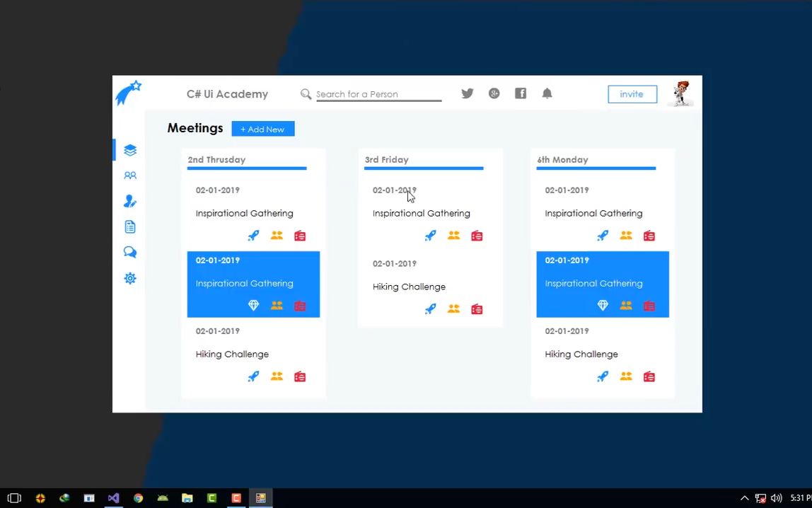
Task: Select Thursday's blue Inspirational Gathering title
Action: (245, 283)
